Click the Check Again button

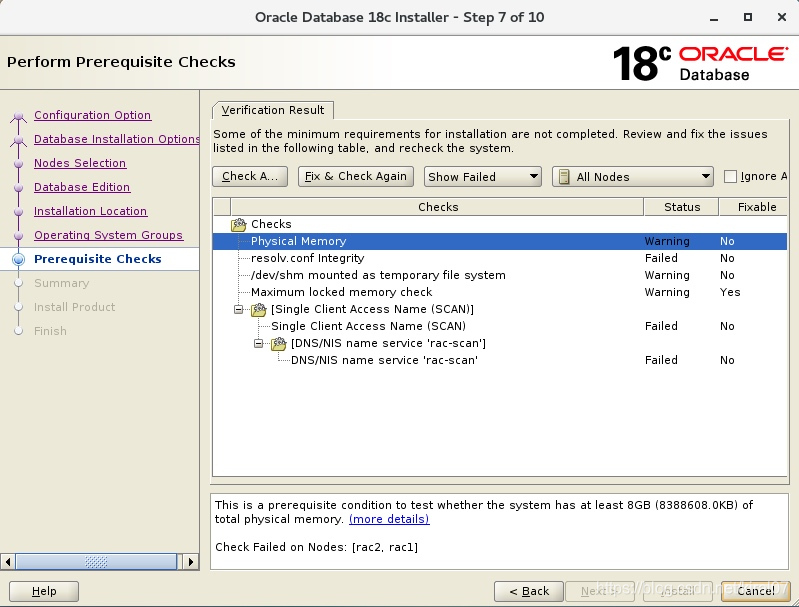pyautogui.click(x=250, y=176)
